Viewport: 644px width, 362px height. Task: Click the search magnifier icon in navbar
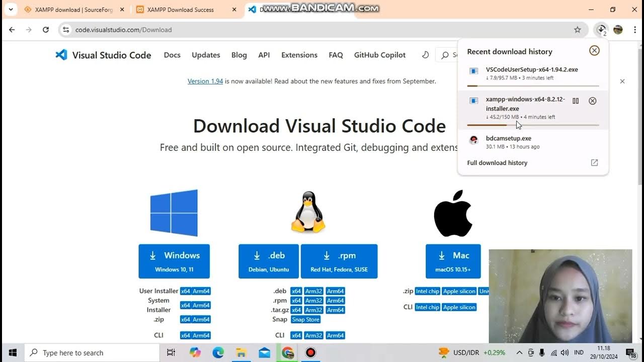[x=445, y=55]
